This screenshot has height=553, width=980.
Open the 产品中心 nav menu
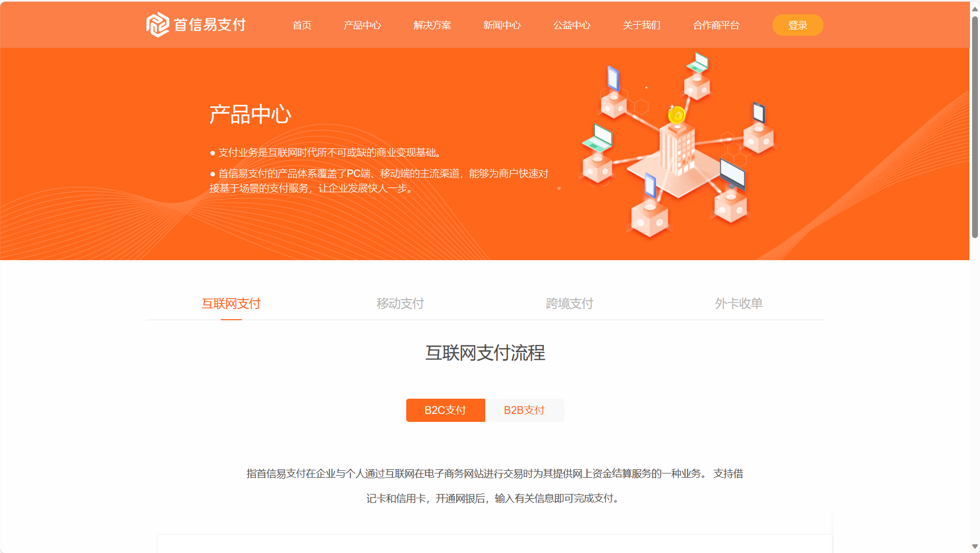(362, 25)
